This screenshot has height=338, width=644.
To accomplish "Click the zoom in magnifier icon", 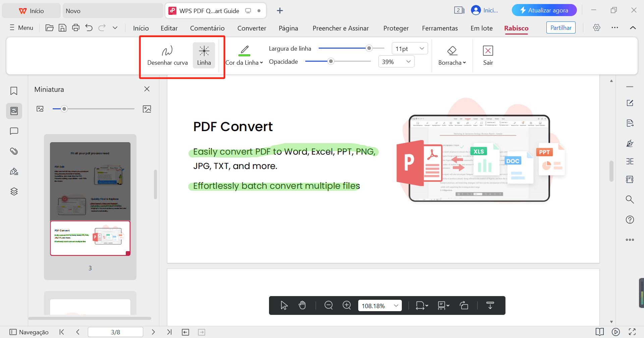I will click(346, 305).
